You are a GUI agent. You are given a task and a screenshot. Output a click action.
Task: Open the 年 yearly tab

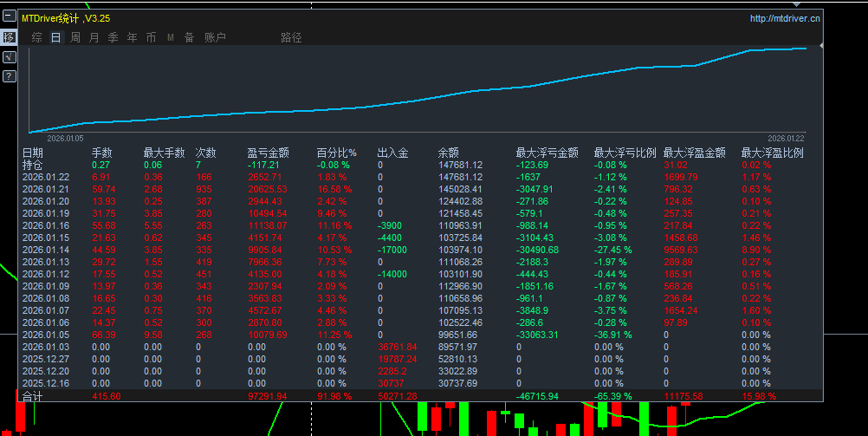pyautogui.click(x=132, y=37)
